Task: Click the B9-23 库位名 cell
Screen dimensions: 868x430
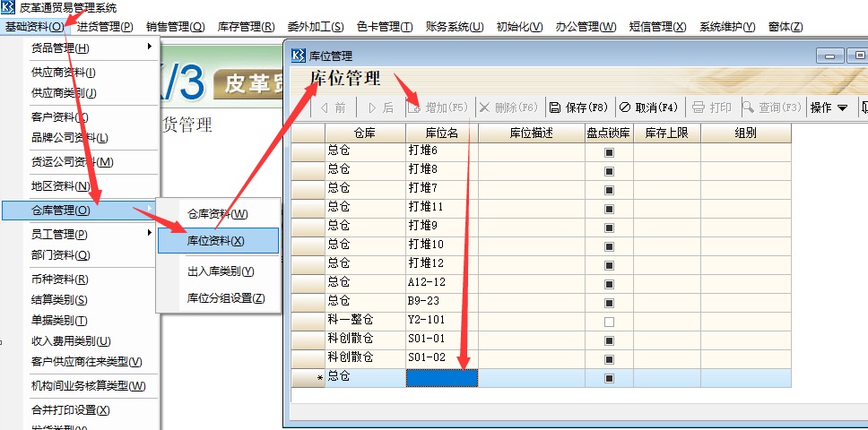Action: (442, 303)
